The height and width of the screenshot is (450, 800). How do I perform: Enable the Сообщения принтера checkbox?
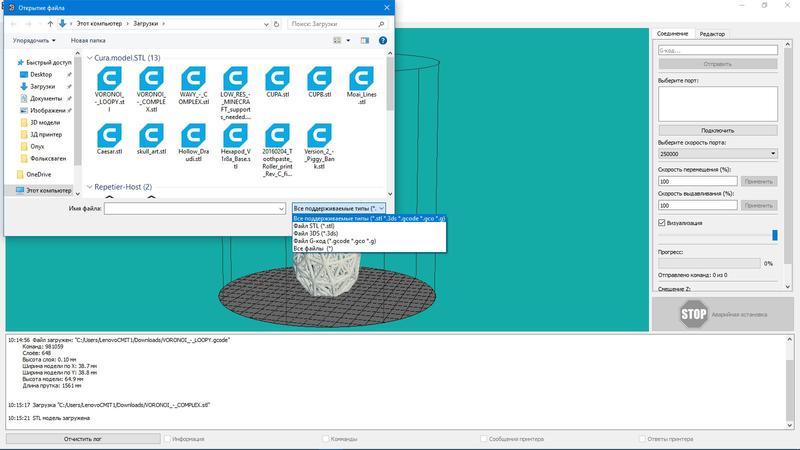click(484, 438)
